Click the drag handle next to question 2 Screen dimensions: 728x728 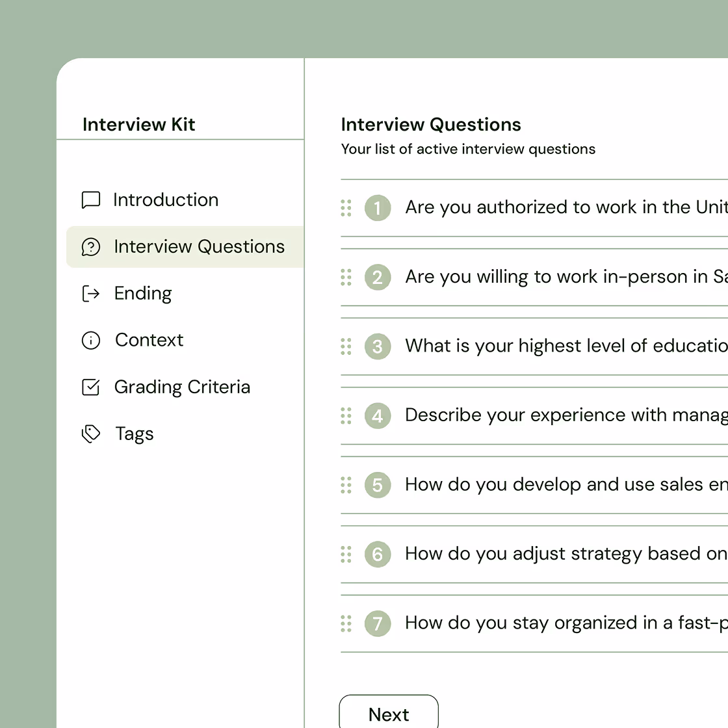click(x=346, y=278)
